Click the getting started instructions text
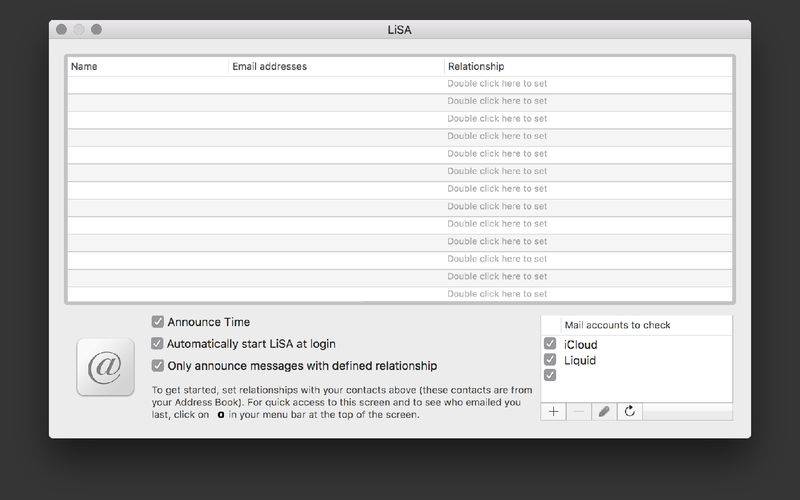Viewport: 800px width, 500px height. 342,403
